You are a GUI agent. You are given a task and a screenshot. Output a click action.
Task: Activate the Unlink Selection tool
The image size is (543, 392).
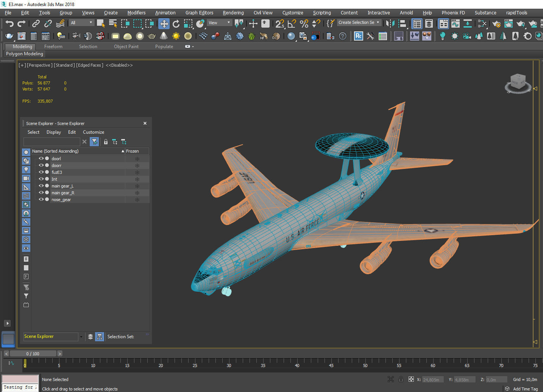point(48,24)
